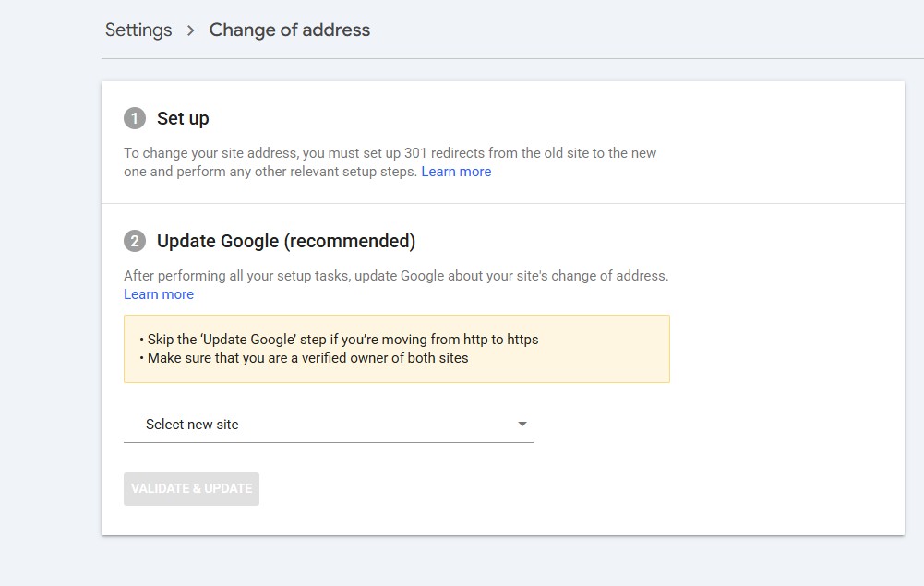Click 'After performing all your setup tasks' text

click(396, 276)
